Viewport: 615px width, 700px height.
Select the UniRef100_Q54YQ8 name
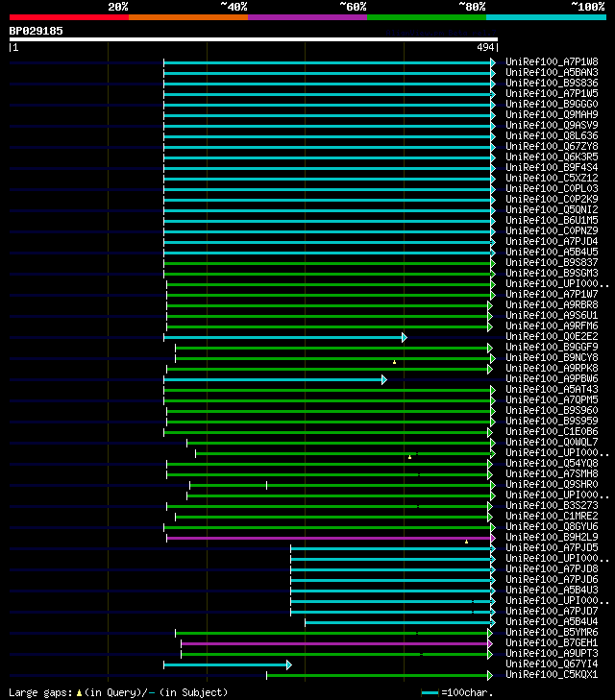(552, 464)
